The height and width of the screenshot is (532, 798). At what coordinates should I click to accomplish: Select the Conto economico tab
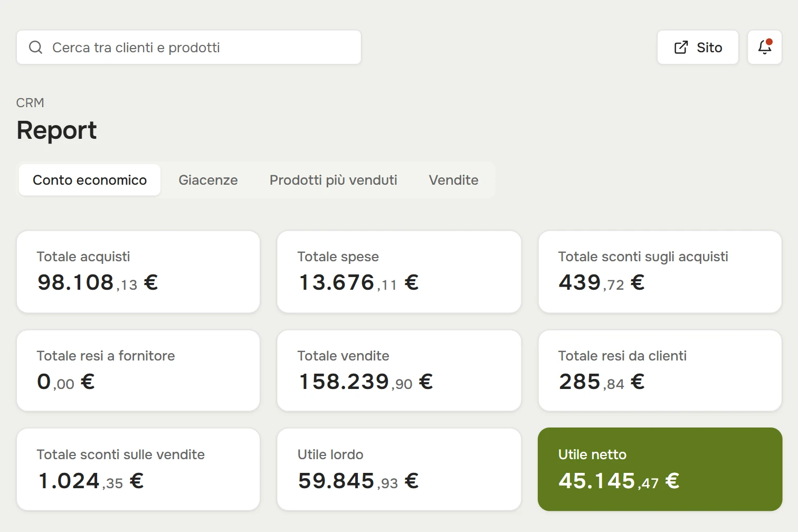[x=90, y=180]
